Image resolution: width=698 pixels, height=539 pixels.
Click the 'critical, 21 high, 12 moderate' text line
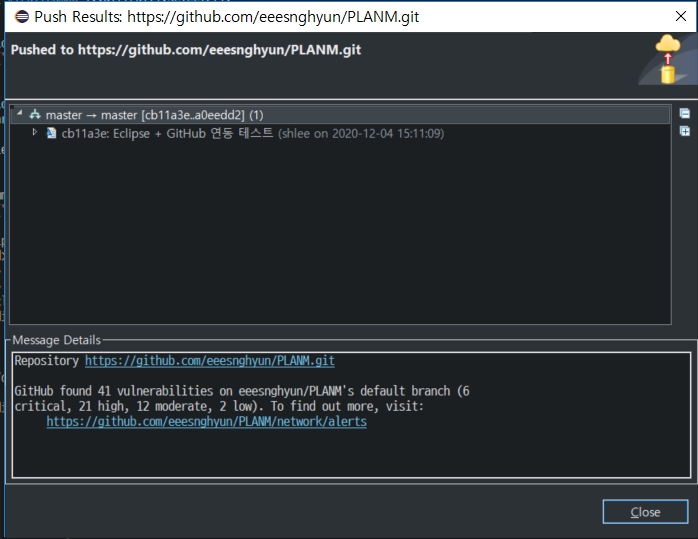click(219, 406)
